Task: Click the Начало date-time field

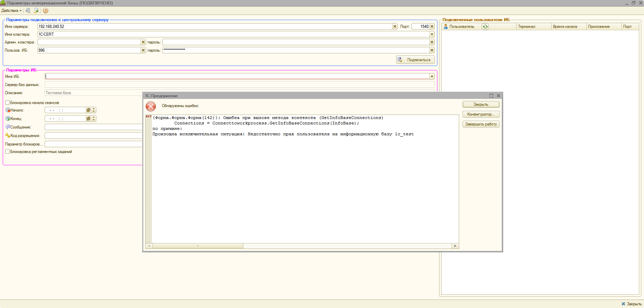Action: click(x=65, y=110)
